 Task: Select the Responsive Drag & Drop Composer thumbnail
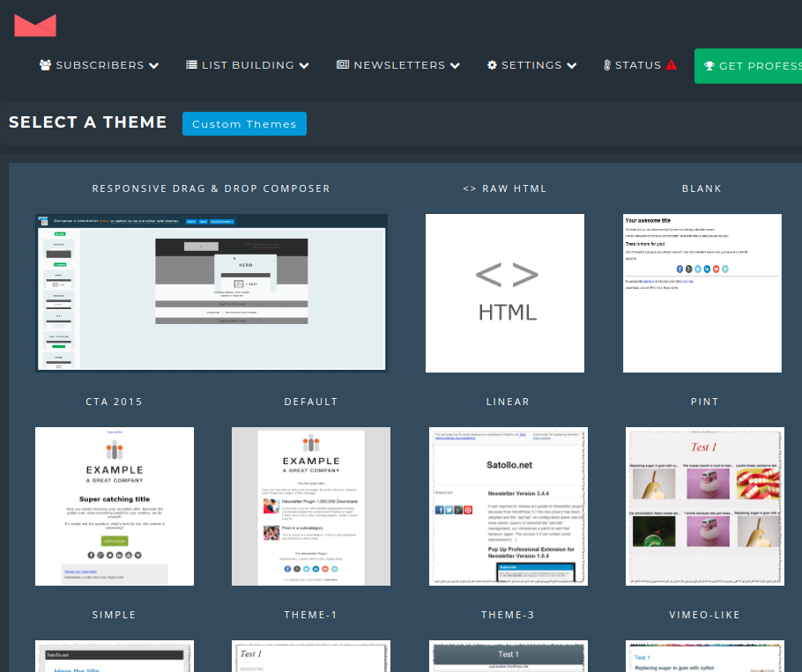(212, 292)
